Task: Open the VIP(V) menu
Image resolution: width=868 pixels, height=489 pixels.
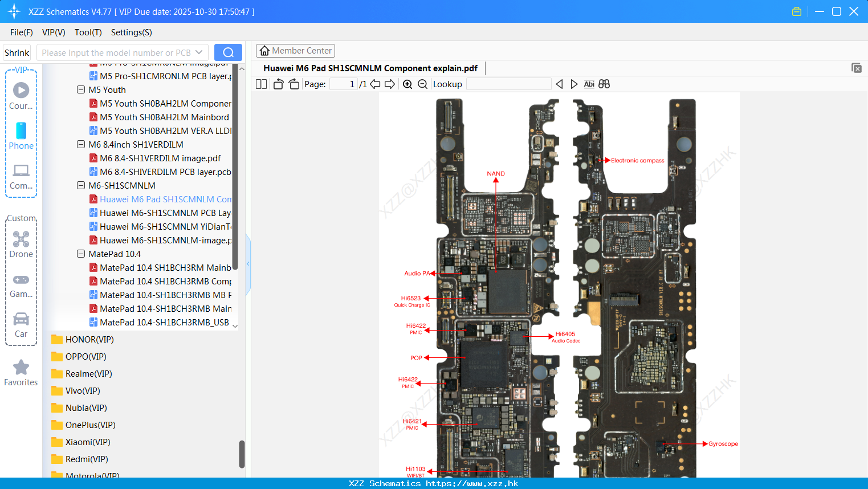Action: [x=54, y=32]
